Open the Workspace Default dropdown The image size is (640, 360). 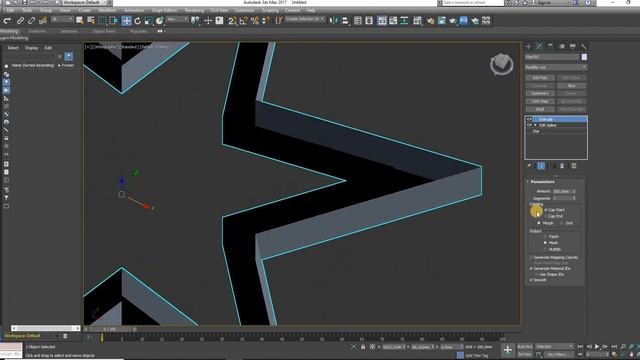tap(84, 2)
